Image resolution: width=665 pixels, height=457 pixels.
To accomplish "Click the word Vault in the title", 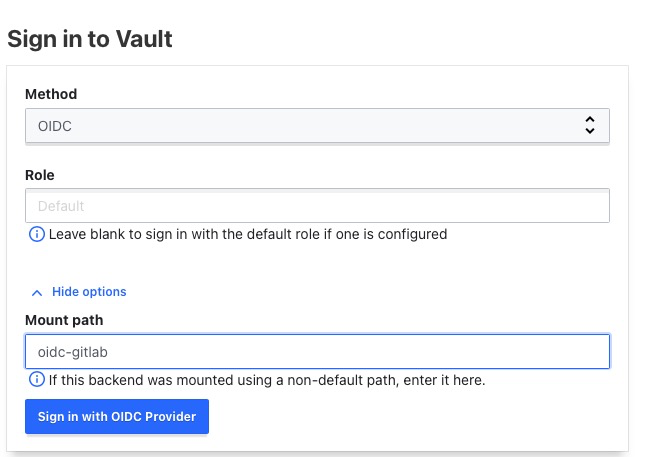I will (144, 39).
